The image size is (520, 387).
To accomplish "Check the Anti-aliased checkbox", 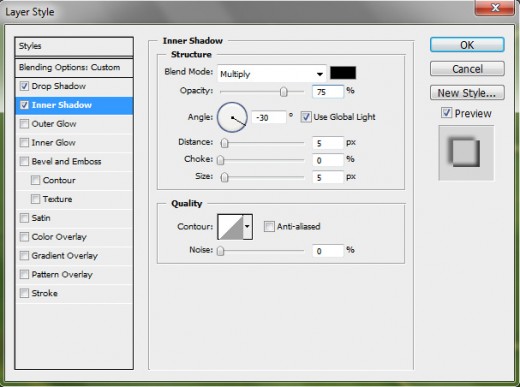I will tap(269, 227).
